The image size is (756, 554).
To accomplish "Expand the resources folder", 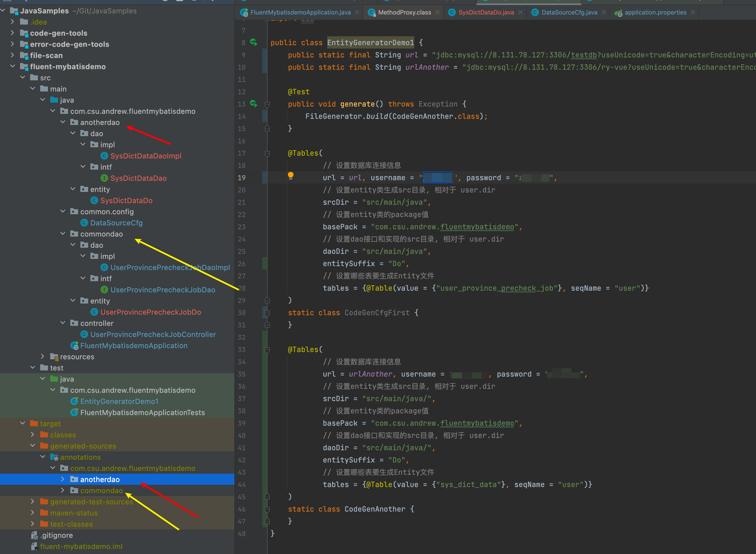I will point(43,357).
